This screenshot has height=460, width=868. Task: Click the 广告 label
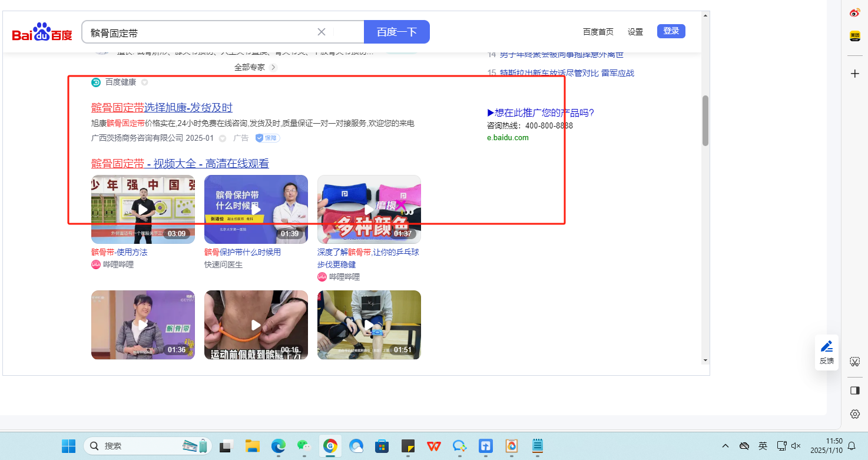241,138
